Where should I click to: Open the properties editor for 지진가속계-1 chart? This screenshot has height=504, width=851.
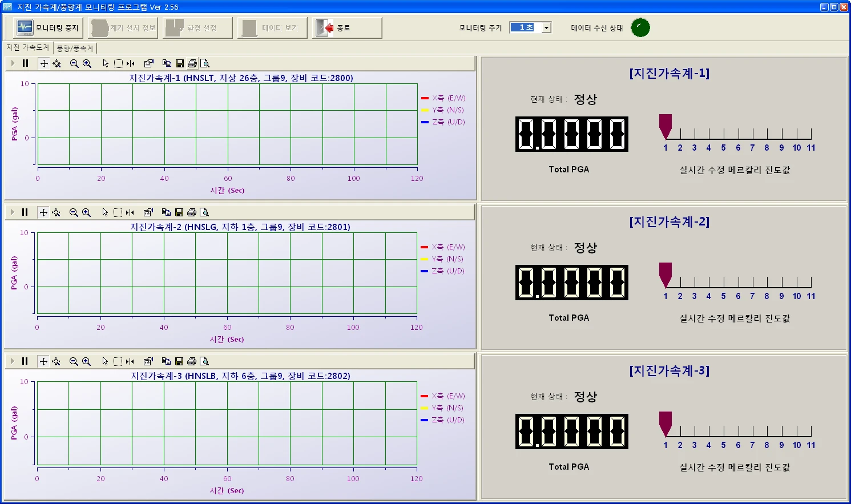point(149,63)
